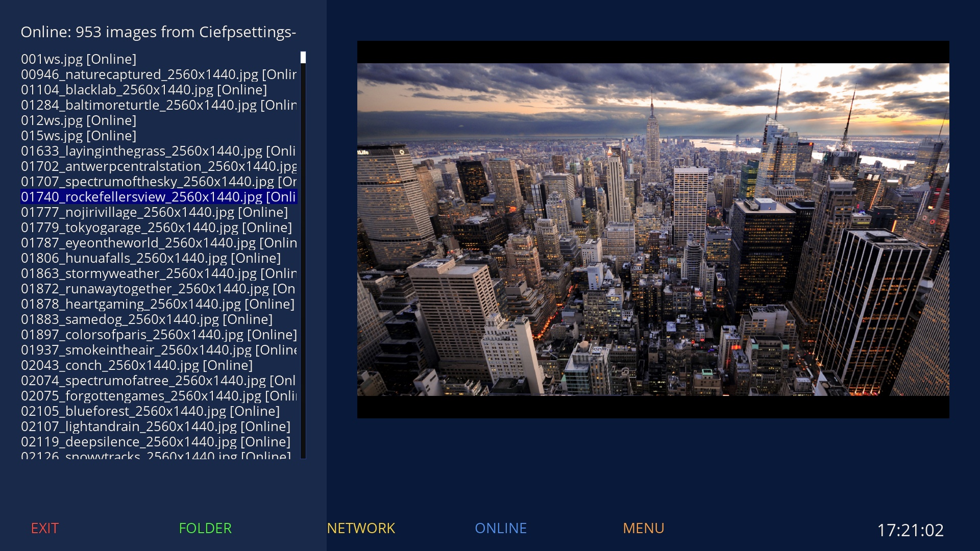This screenshot has width=980, height=551.
Task: Select 02075_forgottengames image entry
Action: pyautogui.click(x=159, y=396)
